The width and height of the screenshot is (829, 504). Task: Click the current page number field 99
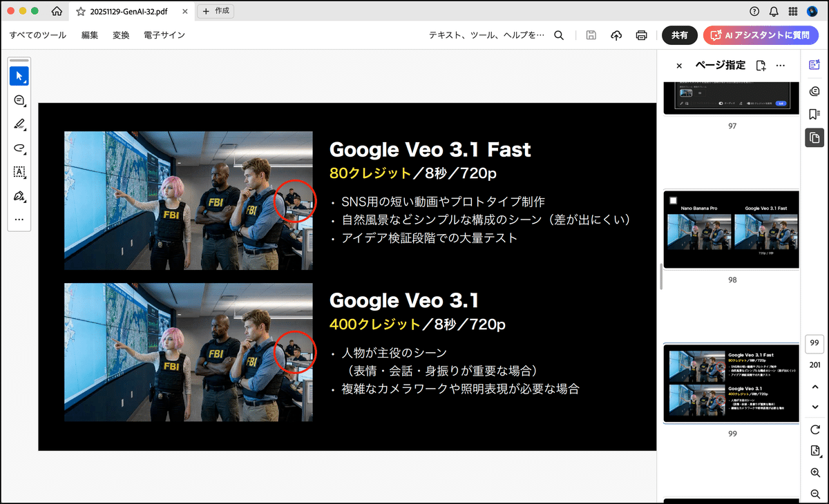click(x=814, y=343)
